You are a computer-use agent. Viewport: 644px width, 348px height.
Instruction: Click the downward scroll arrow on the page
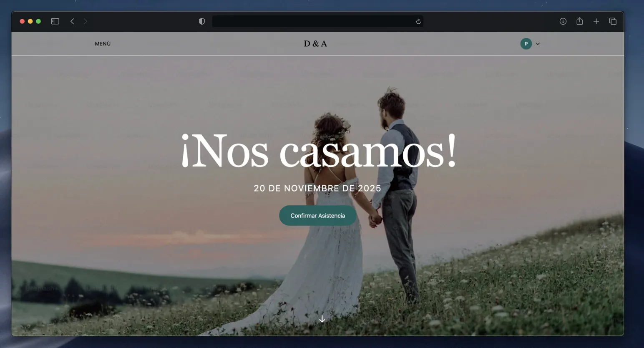pyautogui.click(x=322, y=318)
